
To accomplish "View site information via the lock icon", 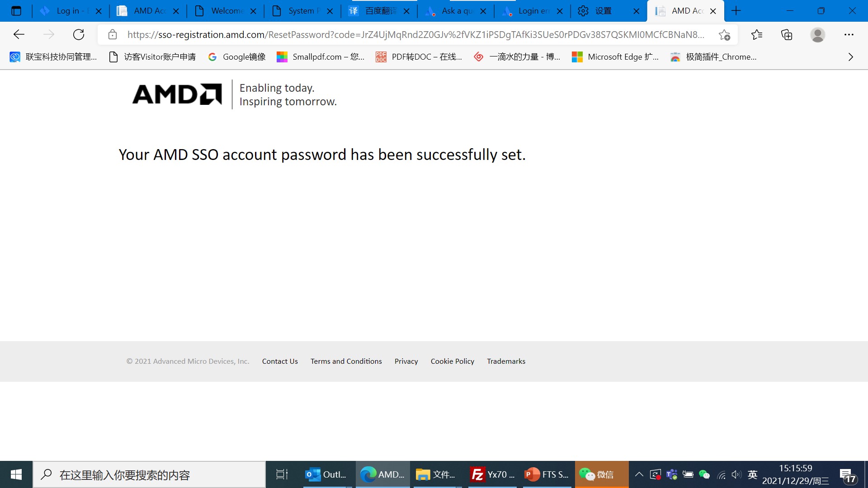I will [113, 34].
